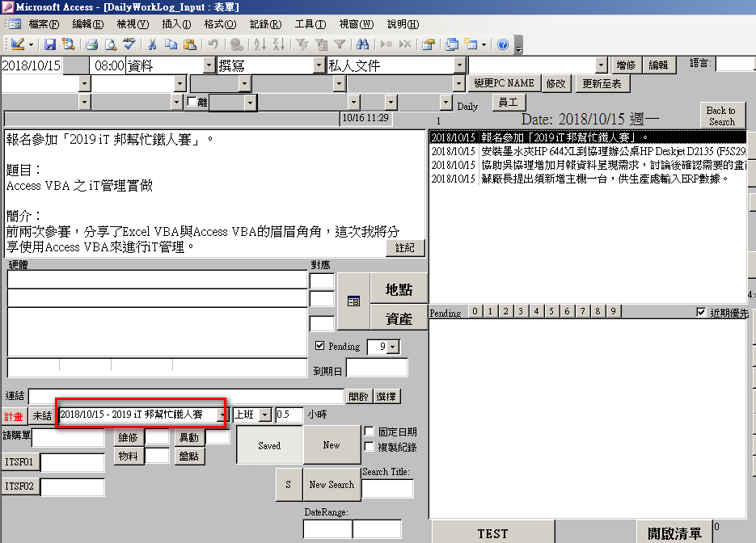Open Properties toolbar icon

pos(429,44)
